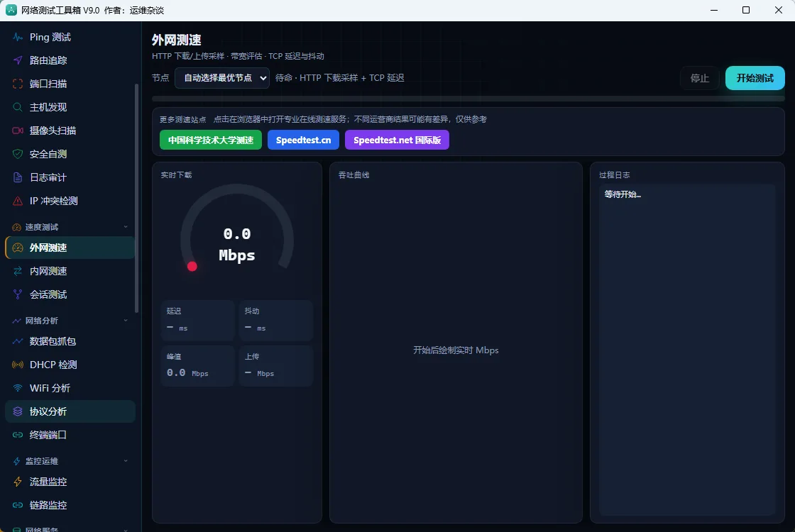This screenshot has width=795, height=532.
Task: Collapse the 监控运维 section
Action: 126,460
